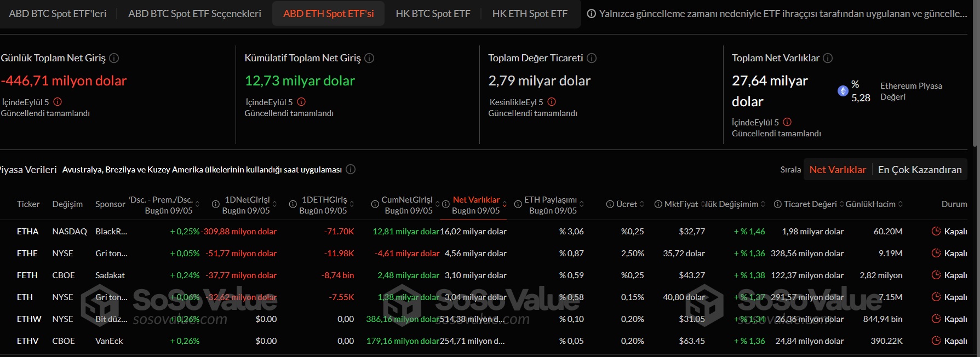Screen dimensions: 980x357
Task: Click the 16,02 milyar dolar net assets cell
Action: click(x=473, y=232)
